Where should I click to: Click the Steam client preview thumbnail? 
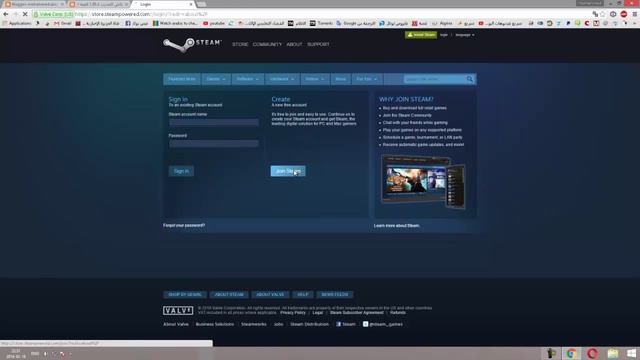tap(423, 181)
